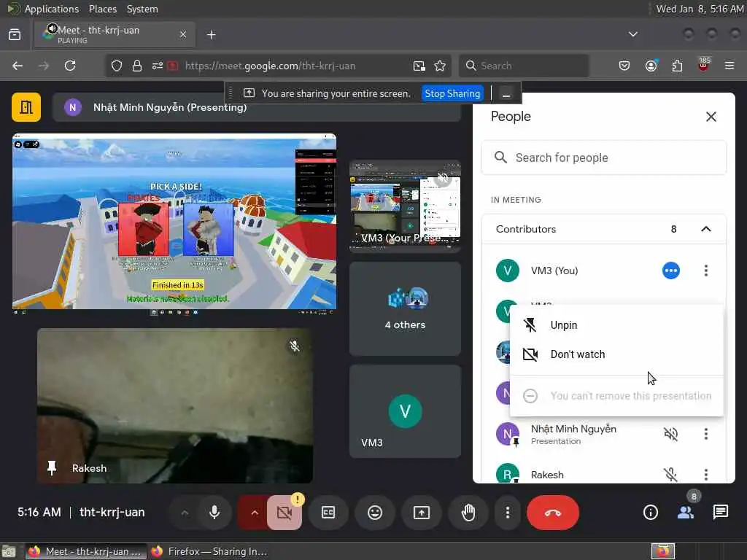Open more options in the call toolbar

[508, 513]
